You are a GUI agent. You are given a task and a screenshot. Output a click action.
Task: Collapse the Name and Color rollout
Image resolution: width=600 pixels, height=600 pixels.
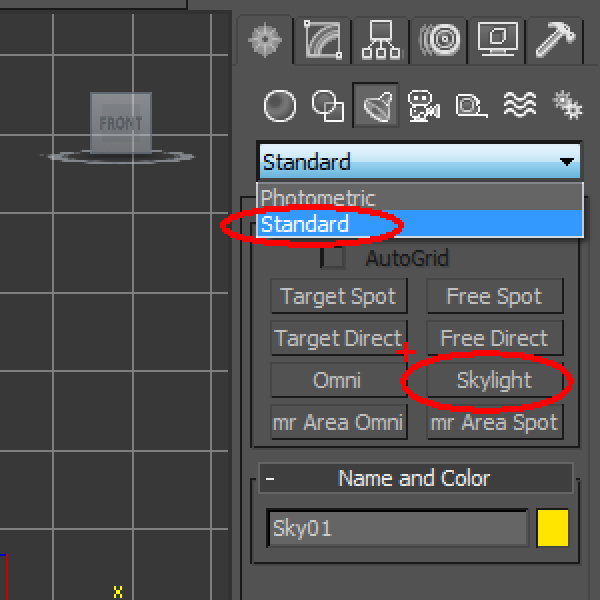click(x=270, y=478)
